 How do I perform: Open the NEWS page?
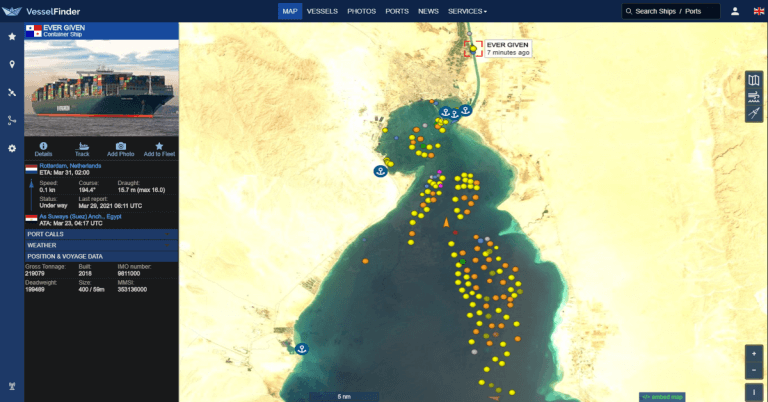[x=428, y=11]
